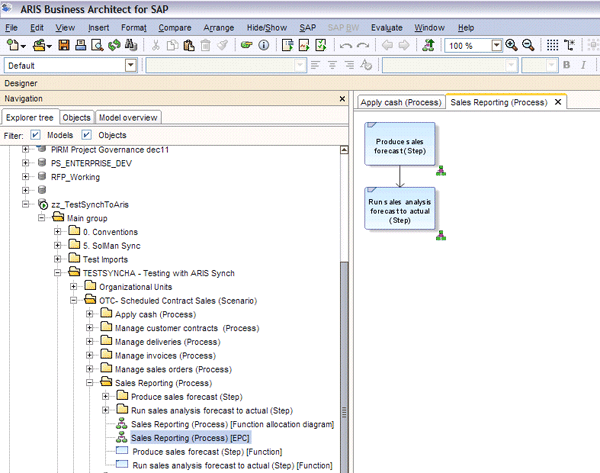
Task: Click the Redo arrow icon
Action: tap(363, 46)
